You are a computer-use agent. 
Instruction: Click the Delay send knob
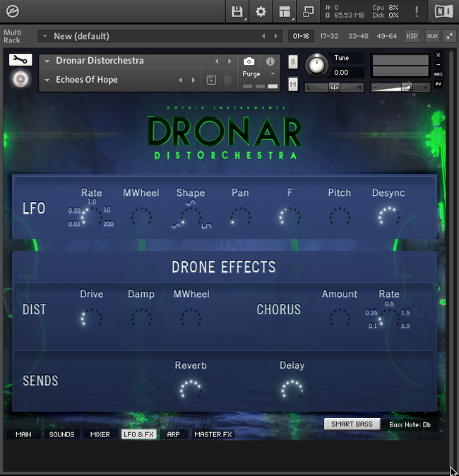click(292, 388)
